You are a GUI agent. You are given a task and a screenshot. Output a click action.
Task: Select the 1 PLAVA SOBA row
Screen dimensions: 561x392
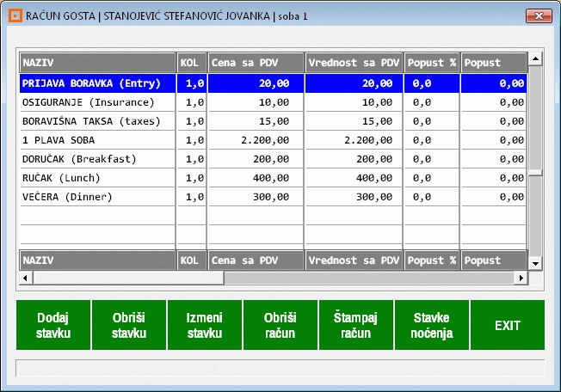274,140
